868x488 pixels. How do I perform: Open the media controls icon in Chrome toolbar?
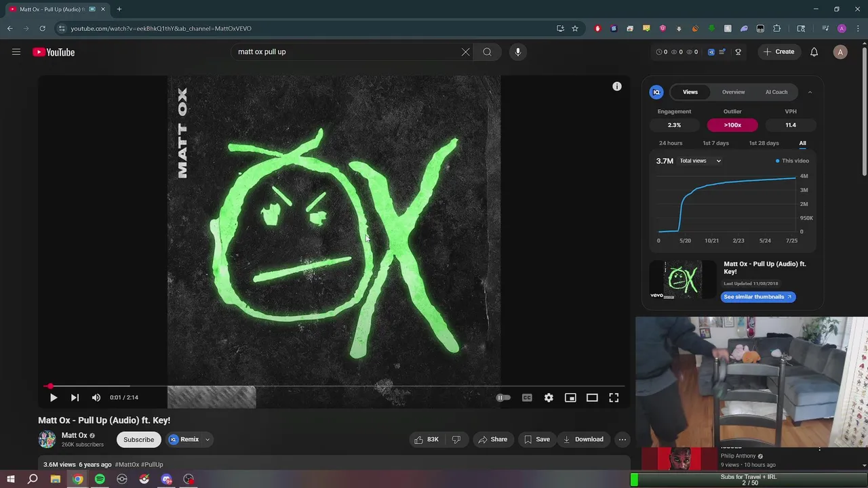pos(825,28)
